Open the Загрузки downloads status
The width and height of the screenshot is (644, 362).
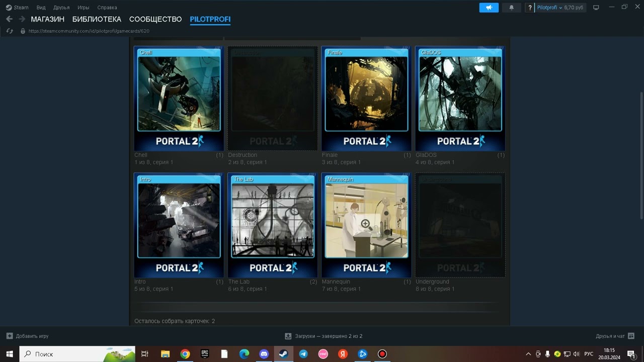pyautogui.click(x=324, y=336)
